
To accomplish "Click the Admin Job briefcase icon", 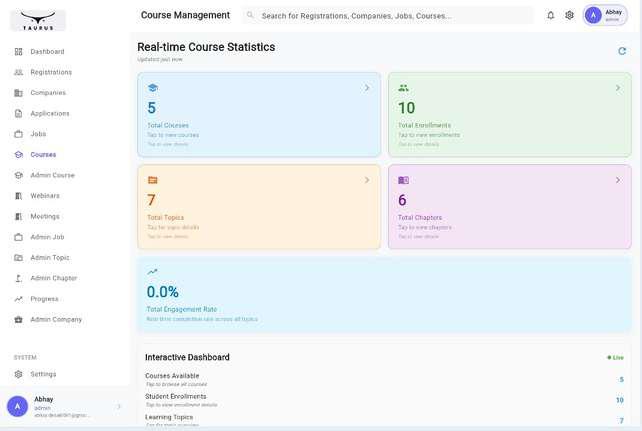I will tap(18, 237).
